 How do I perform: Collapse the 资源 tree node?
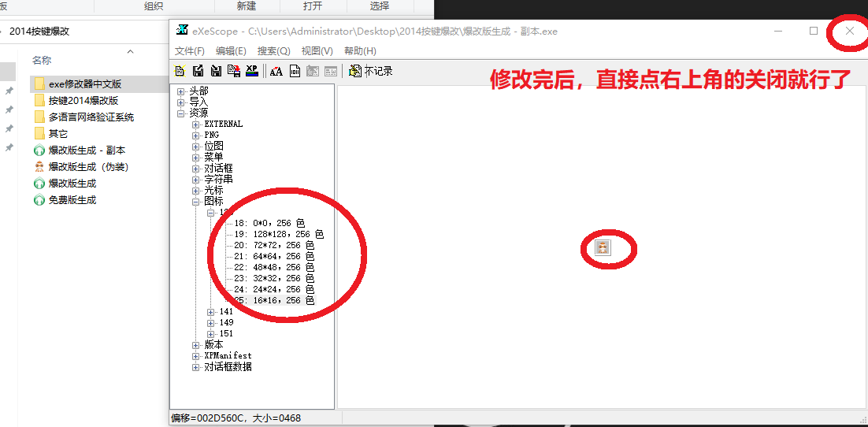point(181,113)
